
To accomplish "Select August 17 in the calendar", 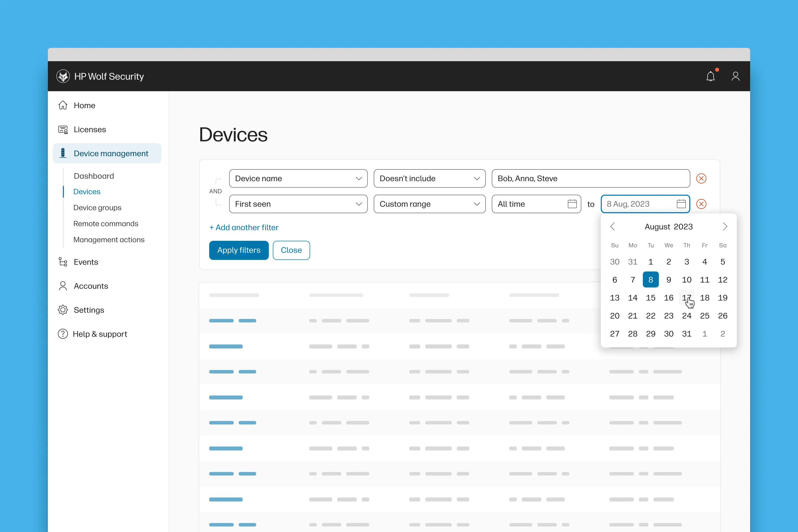I will click(x=686, y=298).
